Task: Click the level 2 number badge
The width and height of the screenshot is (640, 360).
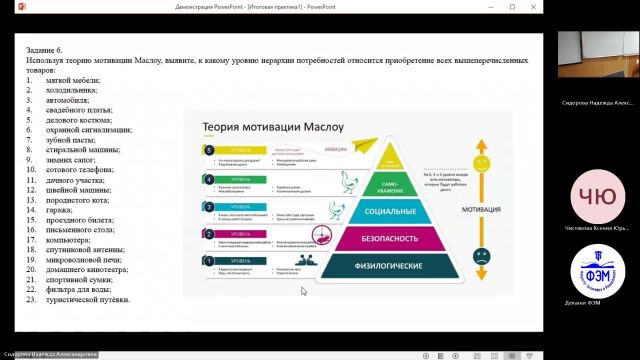Action: 209,234
